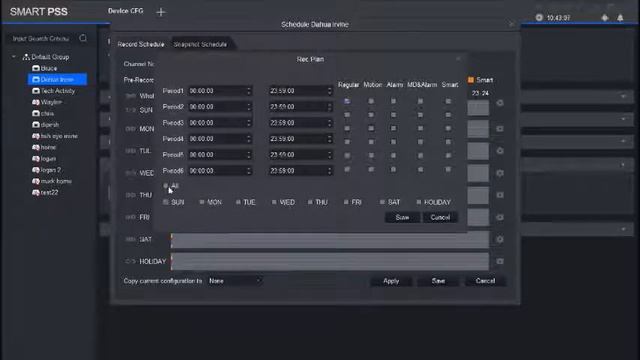This screenshot has width=640, height=360.
Task: Check the THU day checkbox in Rec Plan
Action: point(310,202)
